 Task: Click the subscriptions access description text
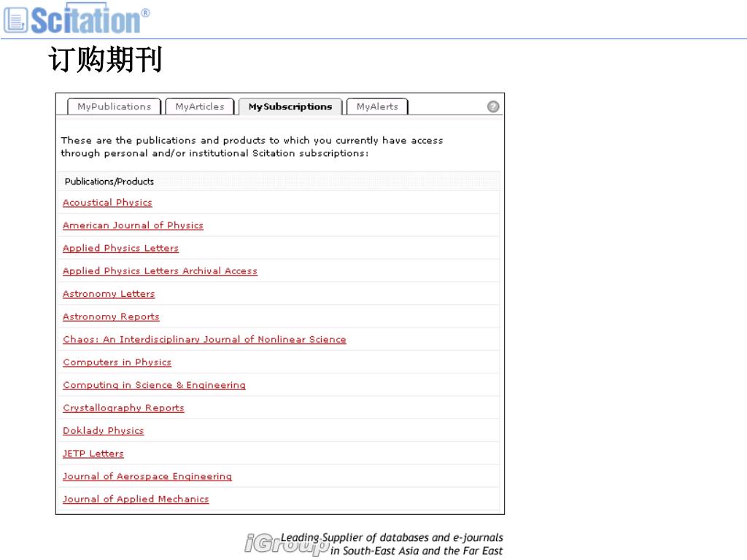(x=252, y=147)
